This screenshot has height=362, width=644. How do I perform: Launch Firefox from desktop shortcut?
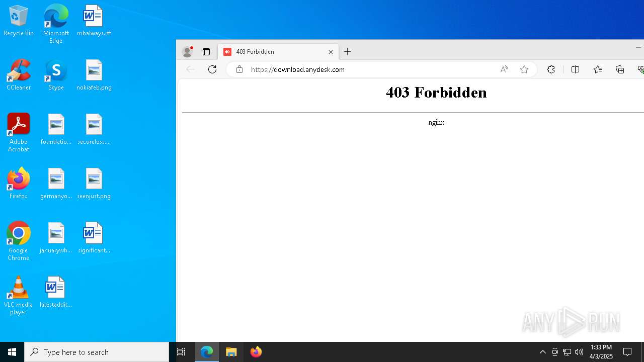click(18, 184)
